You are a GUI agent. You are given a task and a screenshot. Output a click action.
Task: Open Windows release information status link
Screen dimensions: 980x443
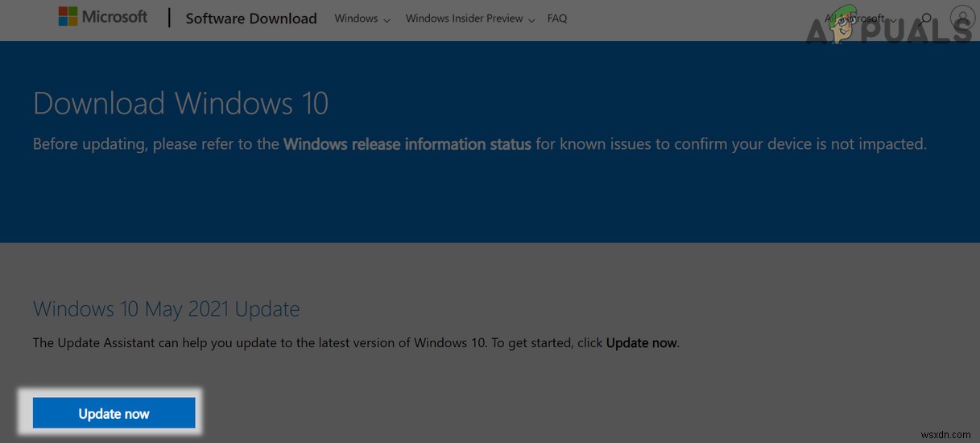tap(407, 144)
